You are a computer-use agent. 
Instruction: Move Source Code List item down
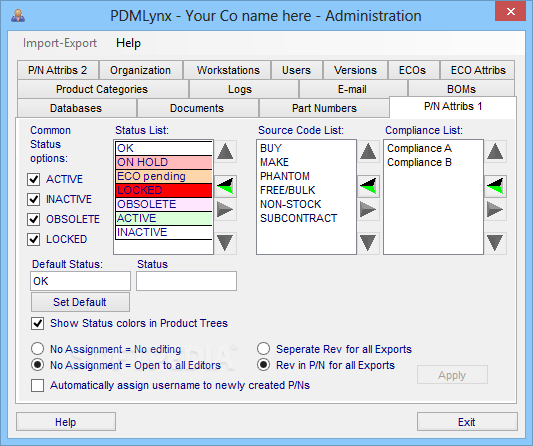tap(368, 243)
